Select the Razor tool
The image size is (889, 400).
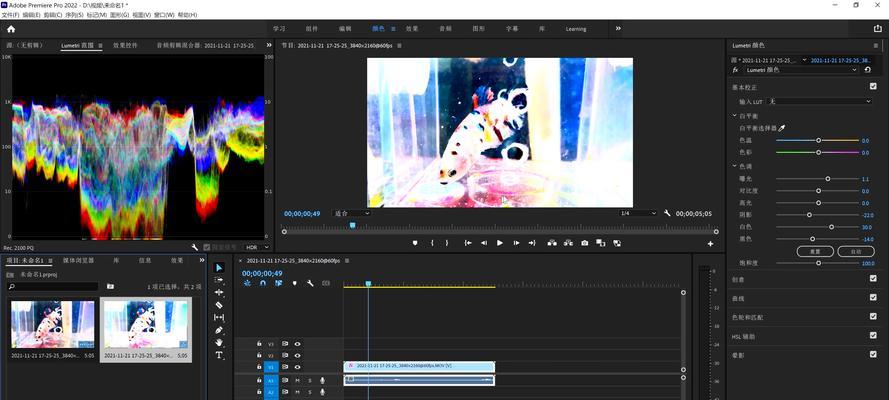coord(219,305)
